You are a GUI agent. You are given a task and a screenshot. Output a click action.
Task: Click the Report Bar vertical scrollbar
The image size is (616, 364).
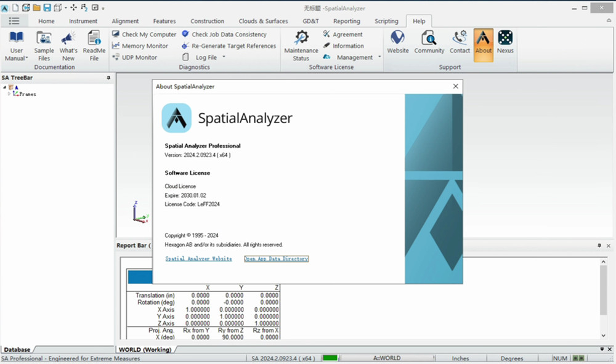tap(604, 297)
